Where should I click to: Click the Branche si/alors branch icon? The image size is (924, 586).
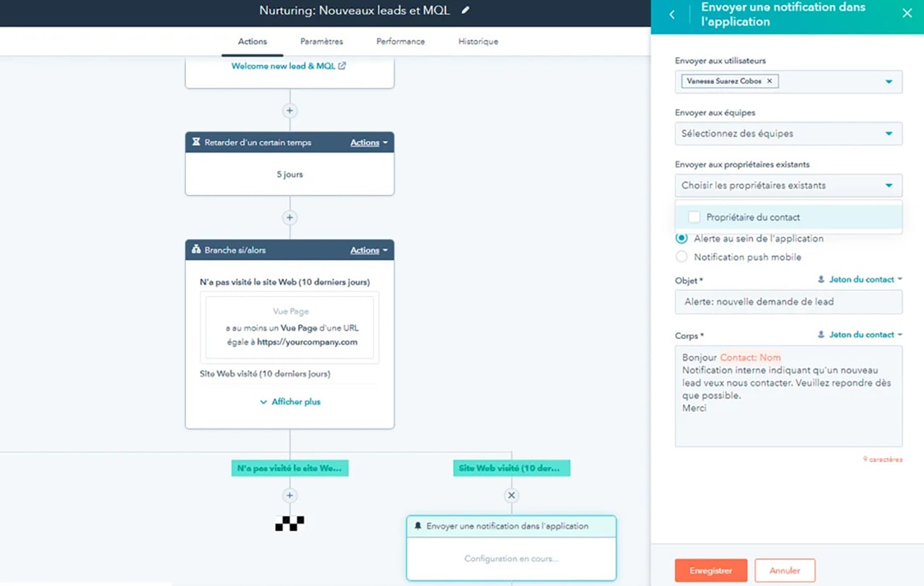[x=196, y=250]
